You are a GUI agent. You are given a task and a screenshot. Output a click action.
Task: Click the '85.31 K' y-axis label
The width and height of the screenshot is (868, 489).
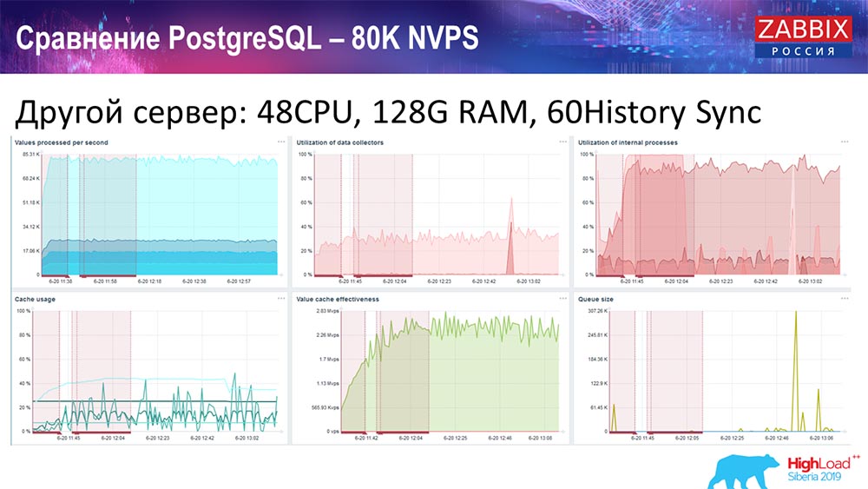pyautogui.click(x=31, y=155)
